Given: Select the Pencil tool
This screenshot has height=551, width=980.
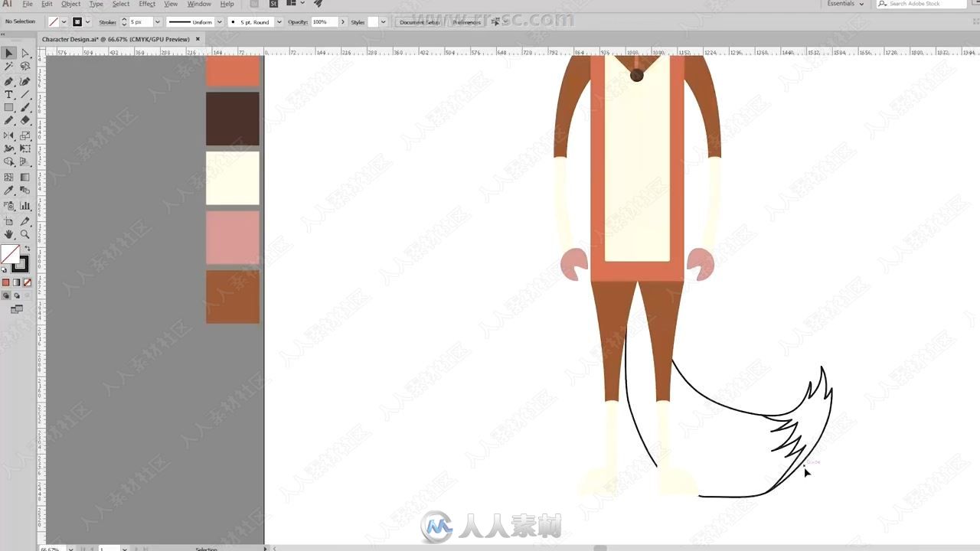Looking at the screenshot, I should pos(8,120).
